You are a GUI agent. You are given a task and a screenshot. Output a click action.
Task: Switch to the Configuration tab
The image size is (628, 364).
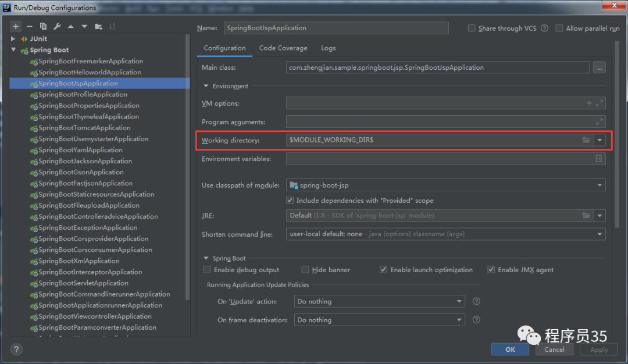[x=224, y=48]
